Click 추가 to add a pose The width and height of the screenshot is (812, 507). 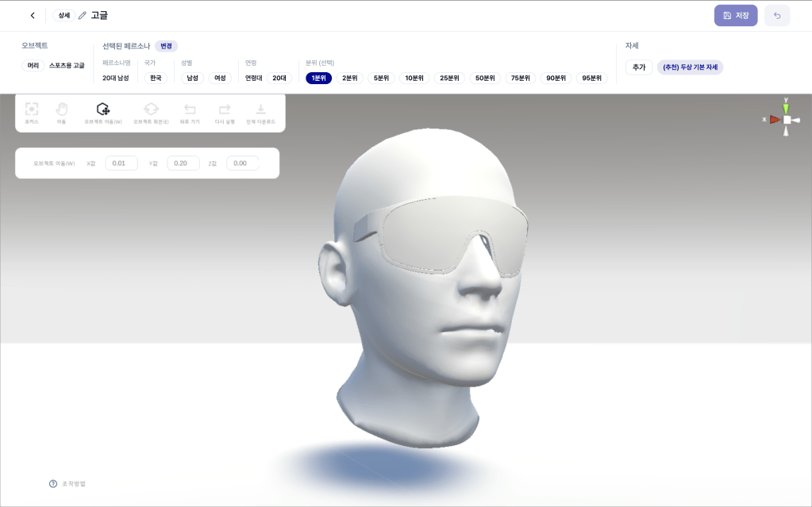click(x=639, y=67)
